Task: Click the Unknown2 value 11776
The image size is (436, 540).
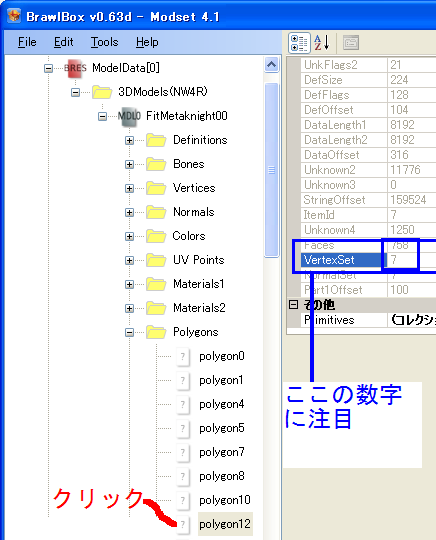Action: point(405,170)
